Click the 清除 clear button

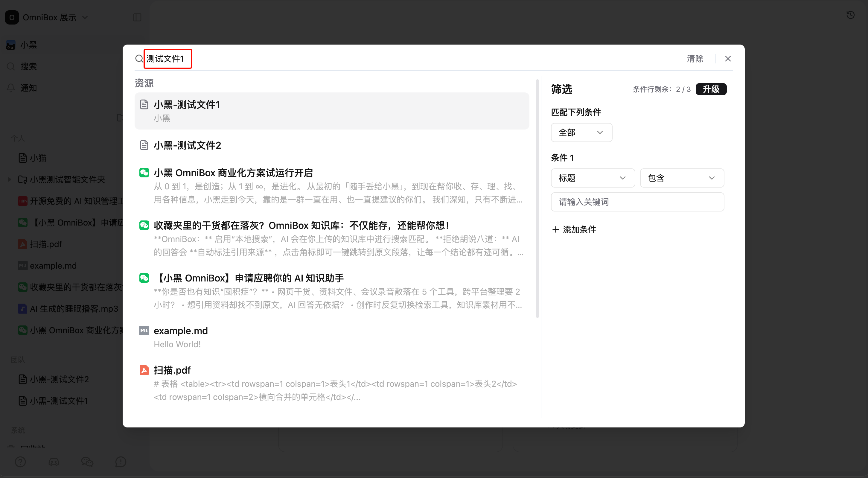695,59
